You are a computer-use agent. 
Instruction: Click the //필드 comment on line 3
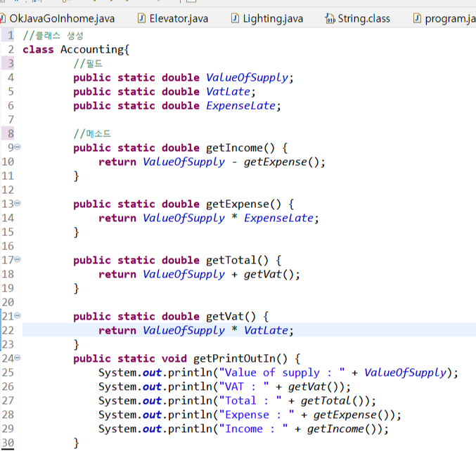88,64
